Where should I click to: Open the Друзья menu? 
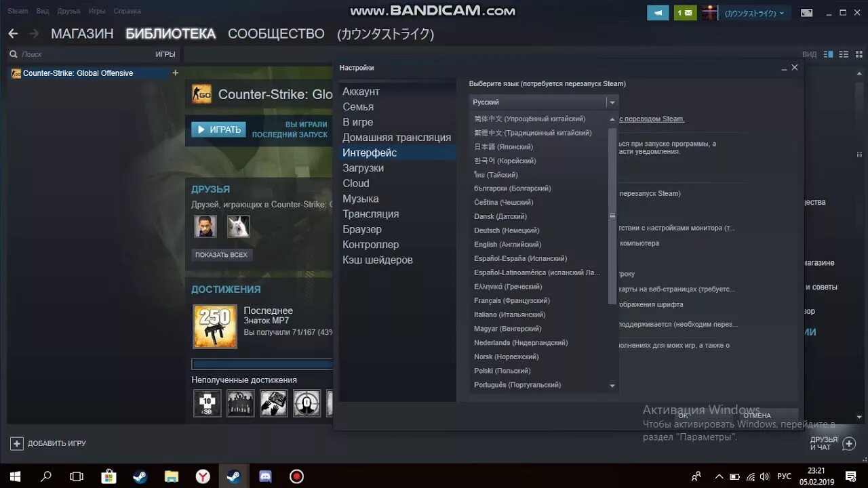pyautogui.click(x=68, y=11)
